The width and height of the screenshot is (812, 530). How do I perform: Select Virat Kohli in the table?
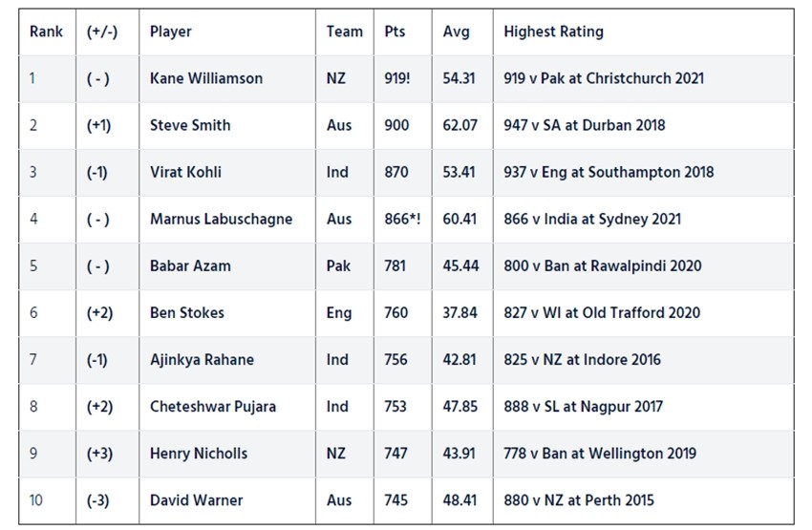[185, 172]
